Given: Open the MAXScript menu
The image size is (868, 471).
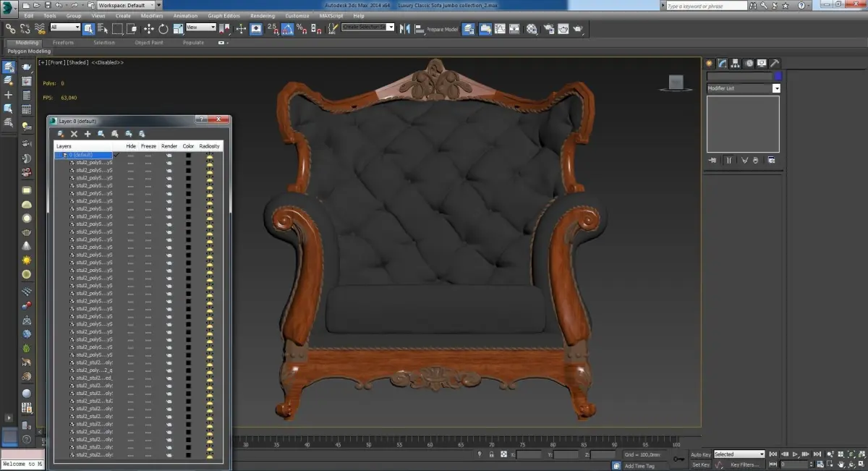Looking at the screenshot, I should (332, 15).
